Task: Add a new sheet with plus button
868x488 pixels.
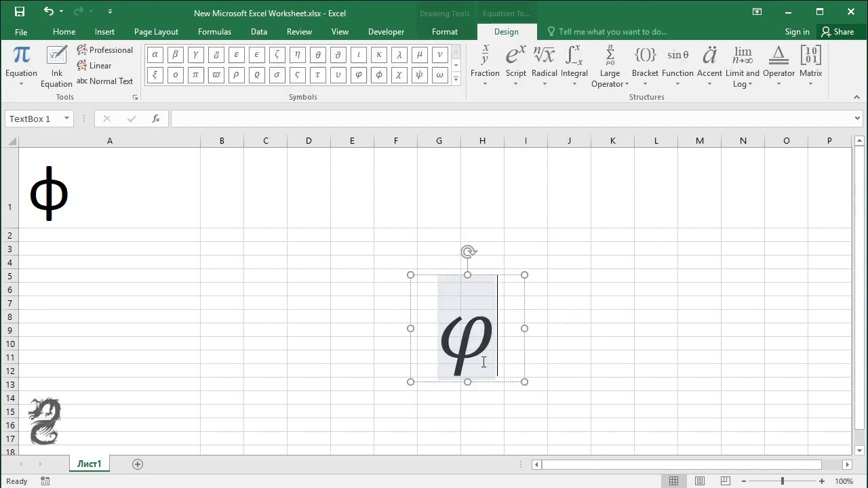Action: click(x=138, y=464)
